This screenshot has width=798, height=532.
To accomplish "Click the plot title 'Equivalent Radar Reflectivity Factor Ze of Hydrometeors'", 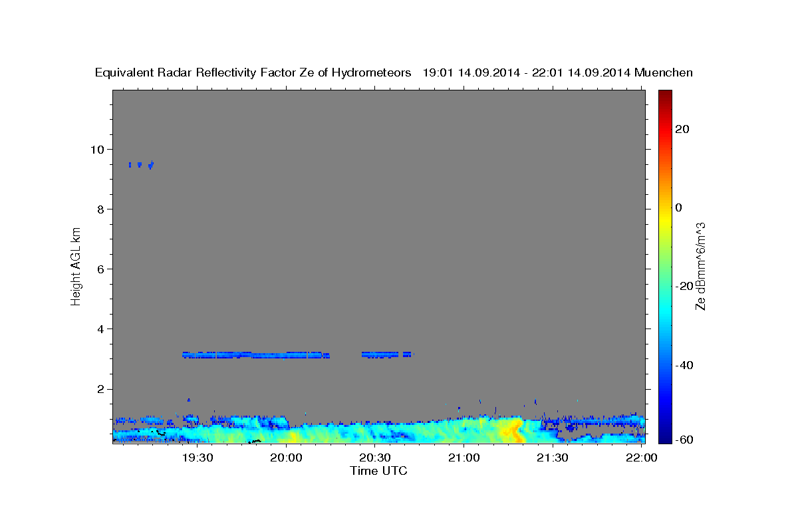I will coord(253,73).
